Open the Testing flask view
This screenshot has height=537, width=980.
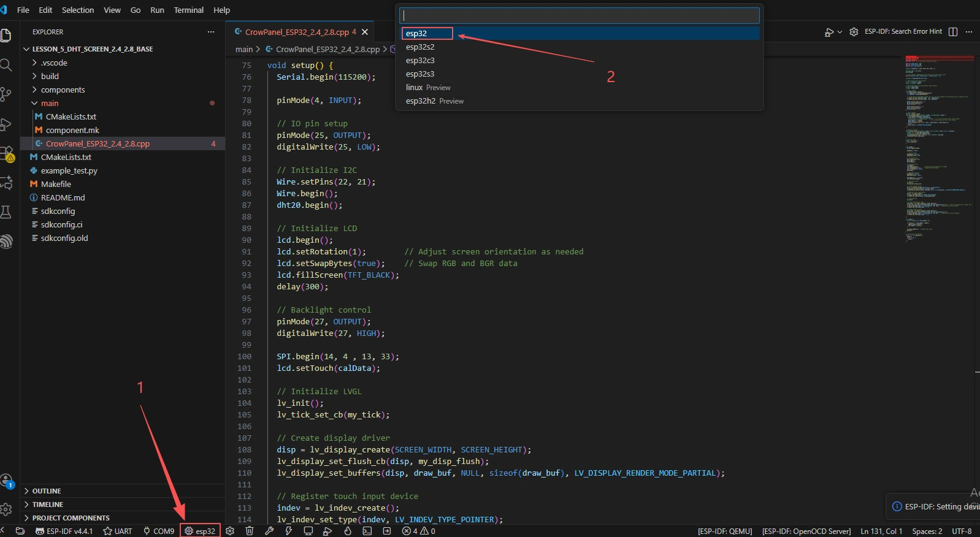[6, 212]
